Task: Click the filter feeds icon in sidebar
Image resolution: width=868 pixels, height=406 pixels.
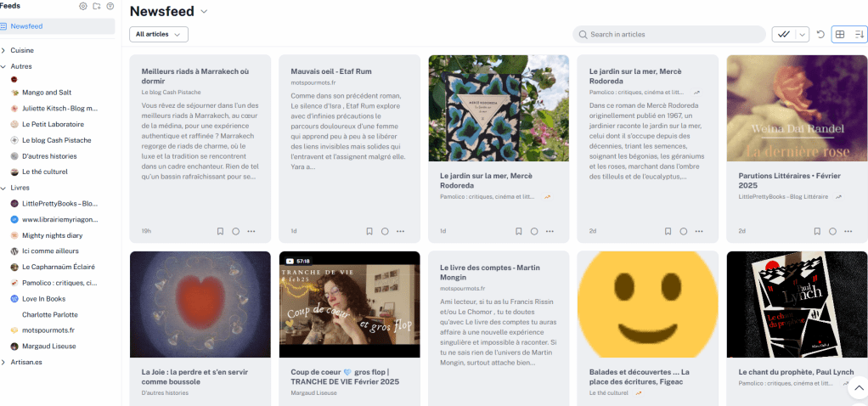Action: point(110,6)
